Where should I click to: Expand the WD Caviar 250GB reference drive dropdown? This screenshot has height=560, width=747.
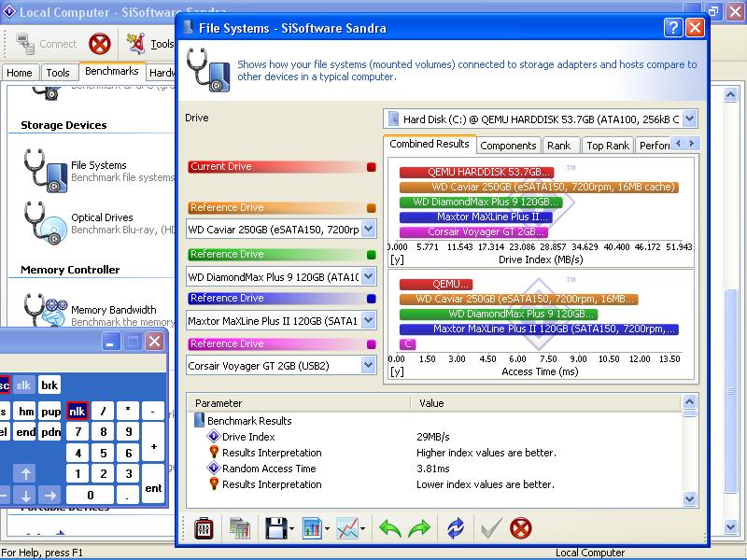(368, 229)
